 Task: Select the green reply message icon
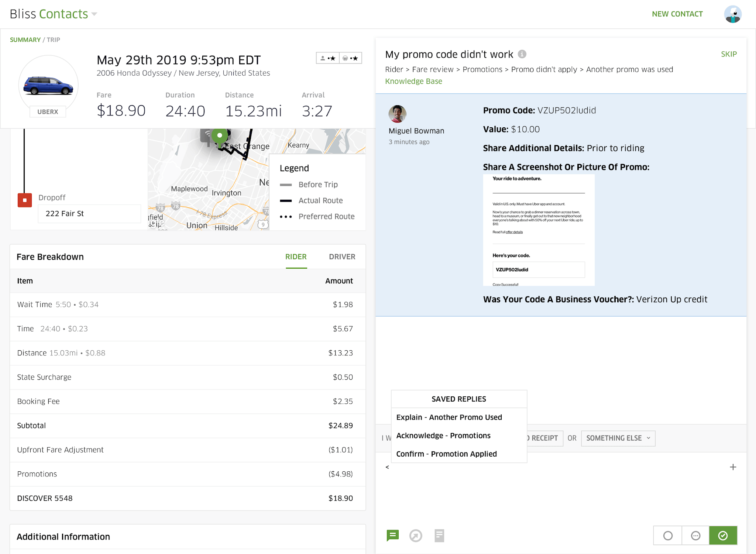(x=392, y=535)
